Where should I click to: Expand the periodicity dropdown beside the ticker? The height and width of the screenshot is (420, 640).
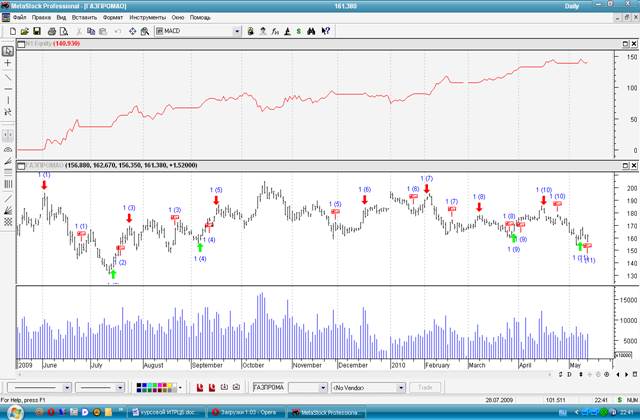point(323,388)
